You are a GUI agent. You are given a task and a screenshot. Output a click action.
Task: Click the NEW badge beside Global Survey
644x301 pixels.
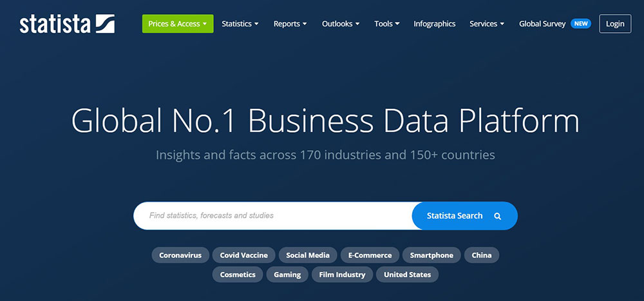[581, 24]
